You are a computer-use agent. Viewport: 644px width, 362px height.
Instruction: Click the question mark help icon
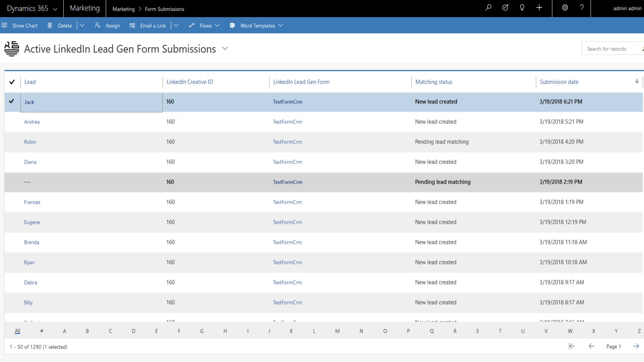click(582, 8)
